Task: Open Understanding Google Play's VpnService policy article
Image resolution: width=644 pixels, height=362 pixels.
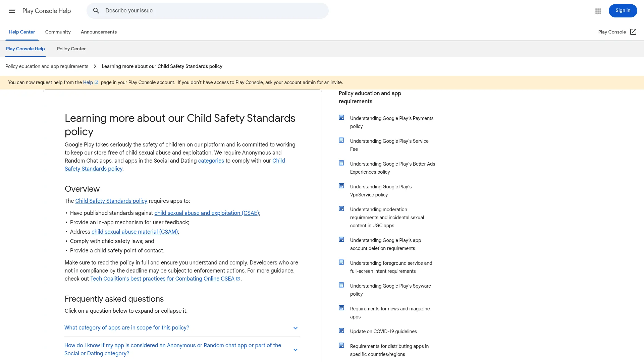Action: tap(381, 191)
